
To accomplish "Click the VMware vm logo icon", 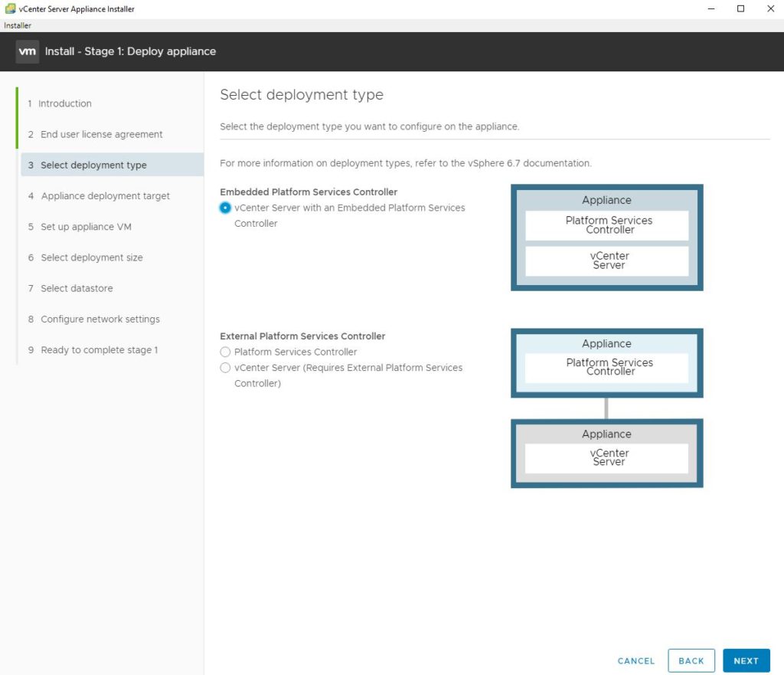I will 27,51.
